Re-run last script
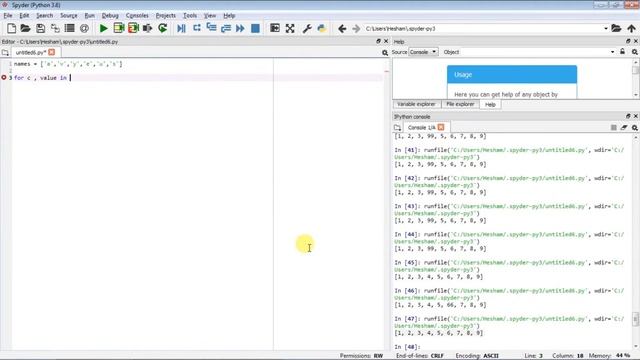Screen dimensions: 640x360 click(162, 28)
